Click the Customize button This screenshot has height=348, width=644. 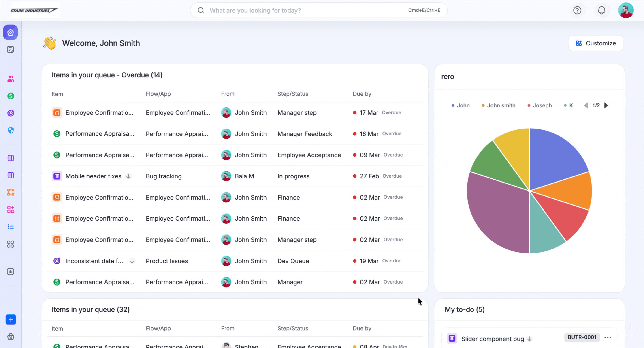(595, 43)
